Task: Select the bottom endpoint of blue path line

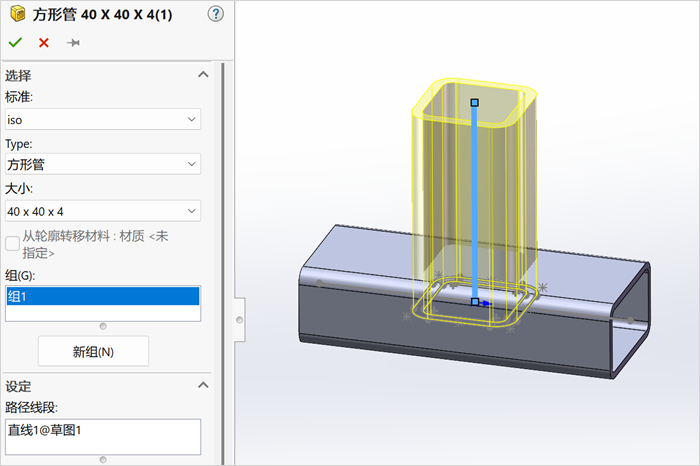Action: 475,302
